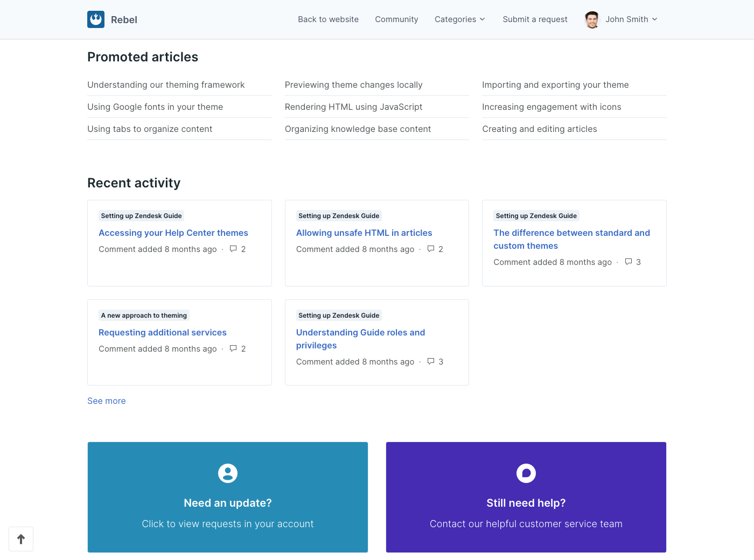The image size is (754, 560).
Task: Click the person icon in Need an update card
Action: coord(228,473)
